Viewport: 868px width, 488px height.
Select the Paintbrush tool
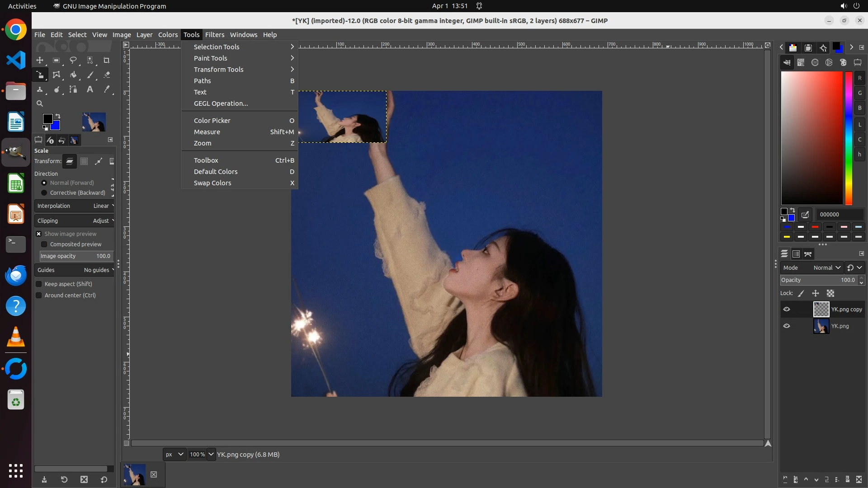(x=90, y=75)
